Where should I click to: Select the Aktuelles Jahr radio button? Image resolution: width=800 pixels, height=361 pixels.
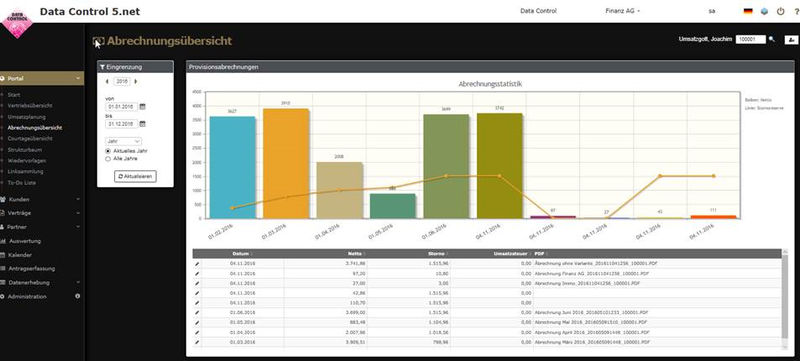[108, 151]
